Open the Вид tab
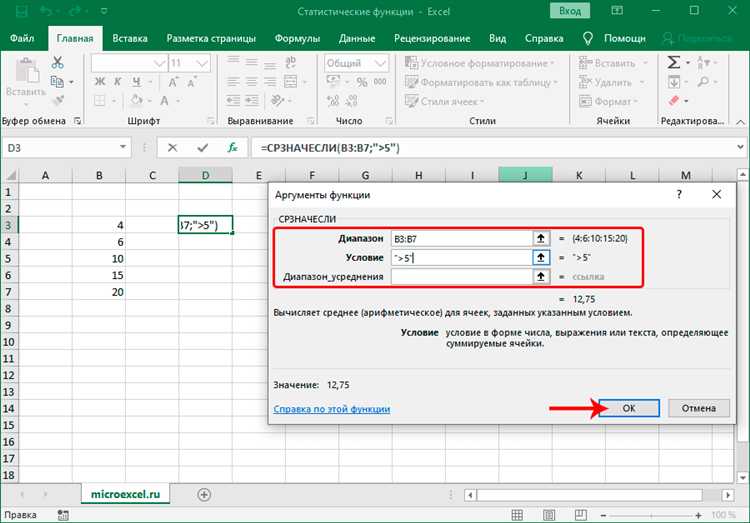This screenshot has width=750, height=523. click(497, 38)
